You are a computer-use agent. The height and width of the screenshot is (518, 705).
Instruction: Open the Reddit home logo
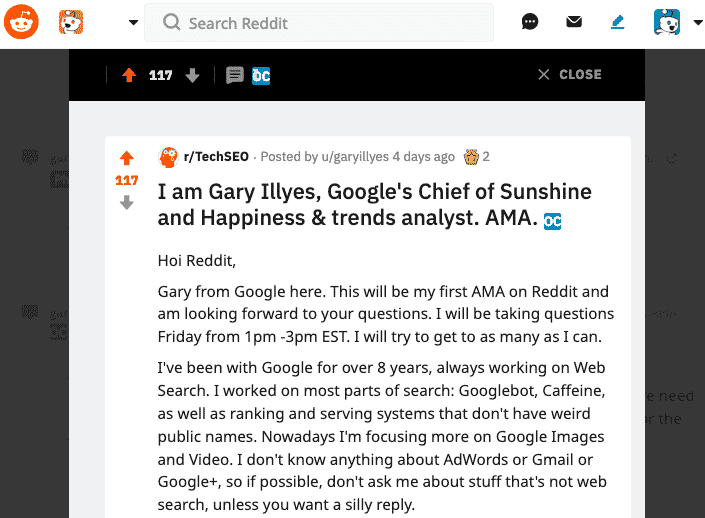tap(21, 22)
